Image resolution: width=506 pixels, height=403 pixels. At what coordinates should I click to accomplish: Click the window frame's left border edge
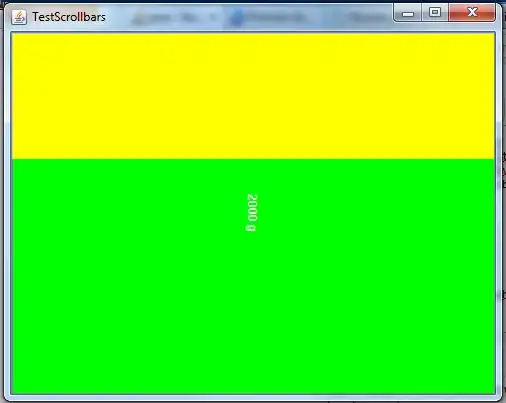coord(7,213)
